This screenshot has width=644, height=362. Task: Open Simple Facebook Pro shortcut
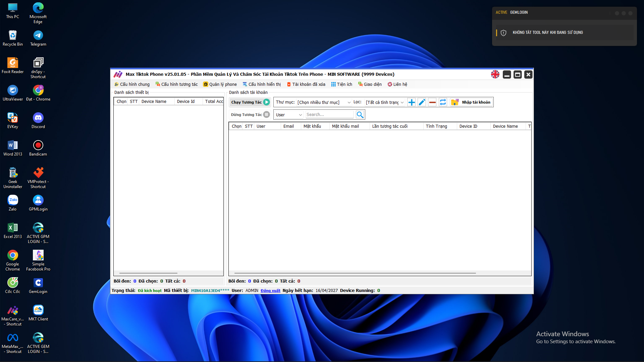coord(38,260)
